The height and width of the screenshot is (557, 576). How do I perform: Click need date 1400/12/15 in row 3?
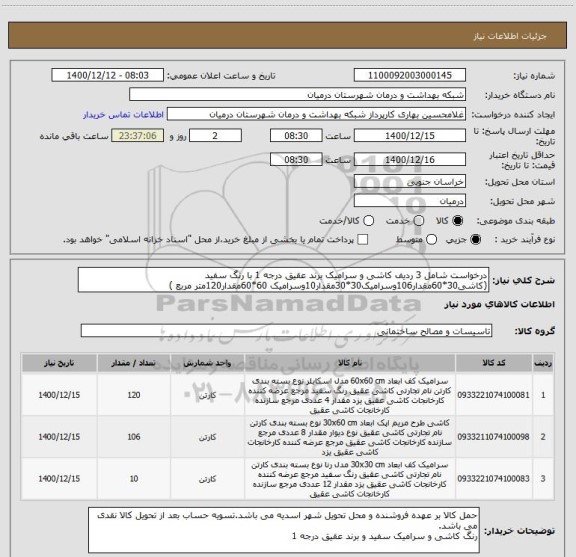[59, 479]
